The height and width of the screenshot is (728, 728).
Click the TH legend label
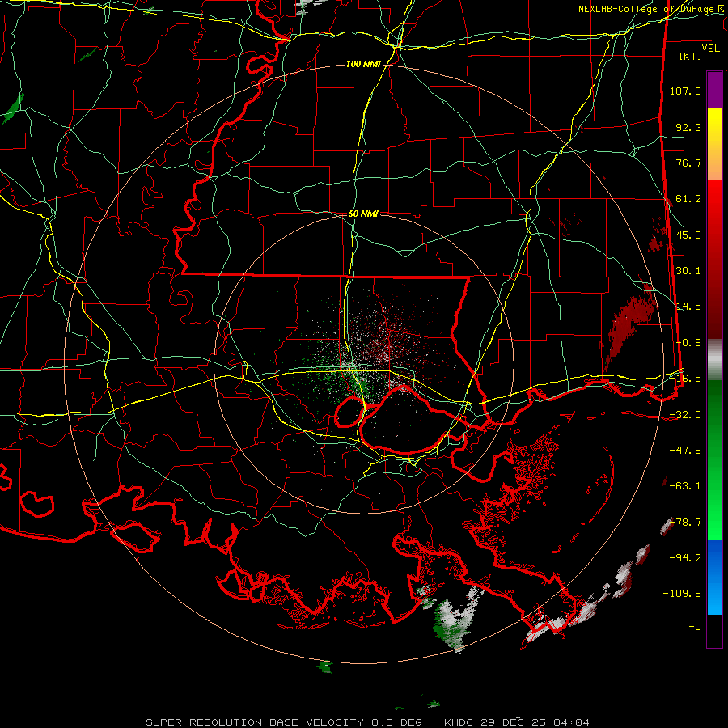695,630
